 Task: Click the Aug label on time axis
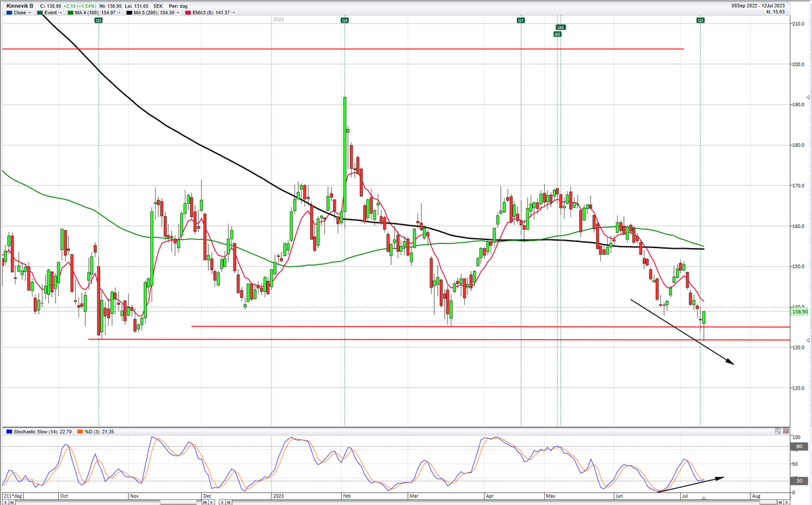[756, 496]
